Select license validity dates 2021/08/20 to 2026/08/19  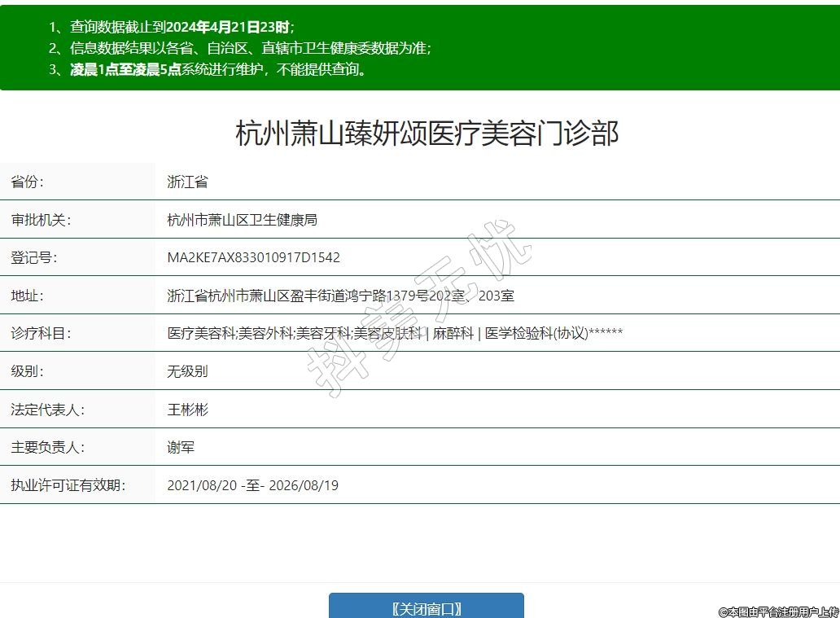(252, 485)
